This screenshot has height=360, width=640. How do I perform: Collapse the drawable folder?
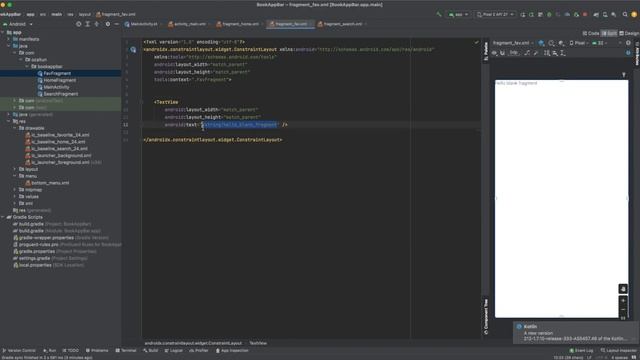(15, 128)
